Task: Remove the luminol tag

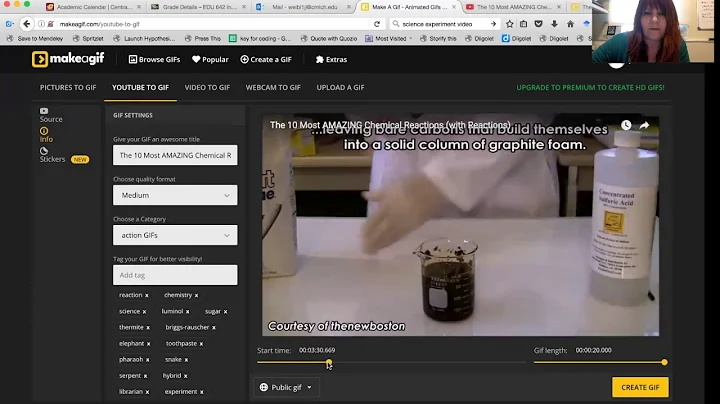Action: [x=187, y=312]
